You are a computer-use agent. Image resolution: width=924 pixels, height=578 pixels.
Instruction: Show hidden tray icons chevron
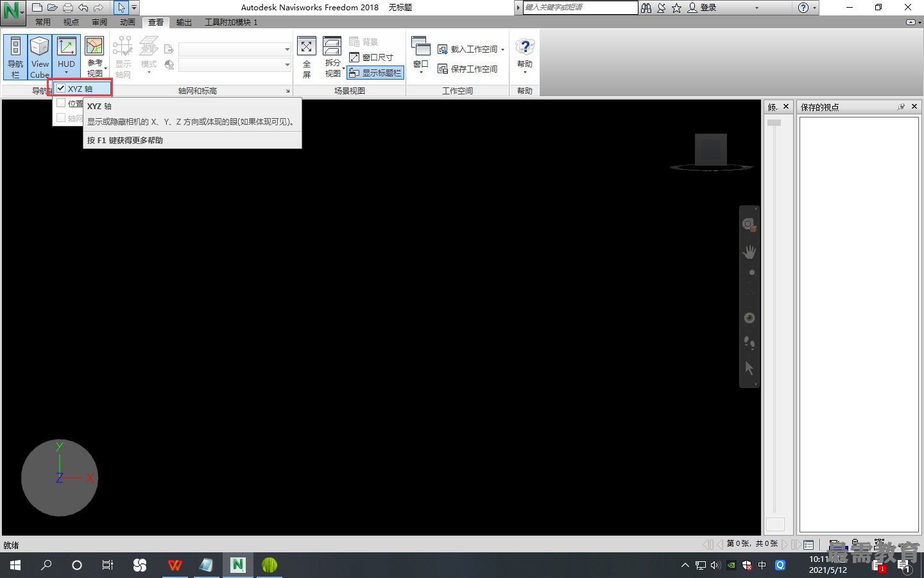click(x=685, y=565)
